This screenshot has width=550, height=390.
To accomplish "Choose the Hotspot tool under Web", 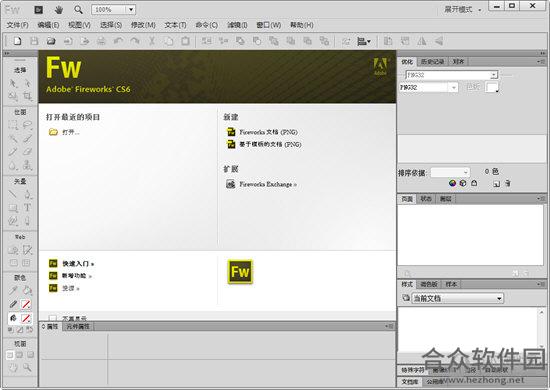I will [x=13, y=250].
